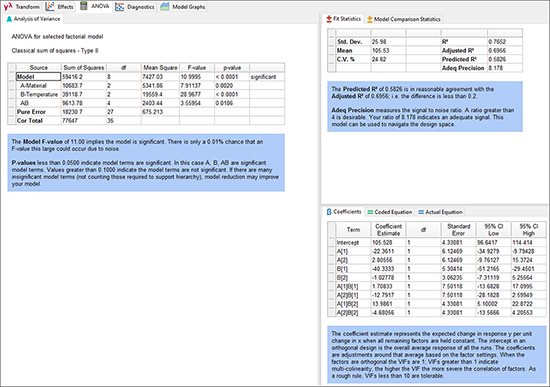Switch to the Actual Equation tab
The image size is (550, 387).
[441, 212]
